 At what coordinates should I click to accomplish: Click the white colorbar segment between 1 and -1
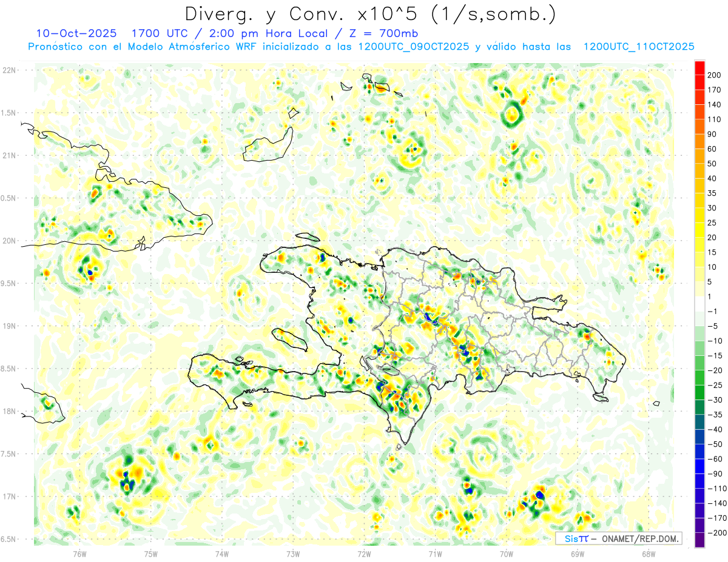pyautogui.click(x=699, y=304)
